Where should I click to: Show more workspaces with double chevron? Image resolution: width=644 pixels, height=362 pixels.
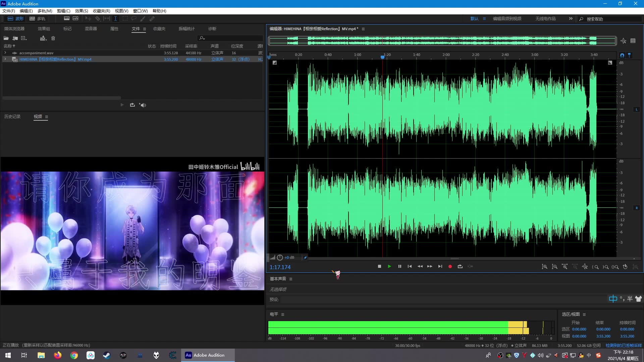571,19
